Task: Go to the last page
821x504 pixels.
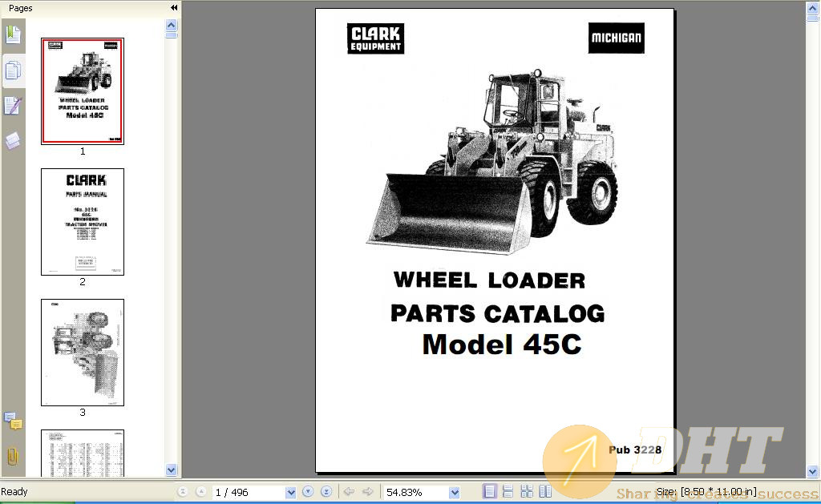Action: [326, 492]
